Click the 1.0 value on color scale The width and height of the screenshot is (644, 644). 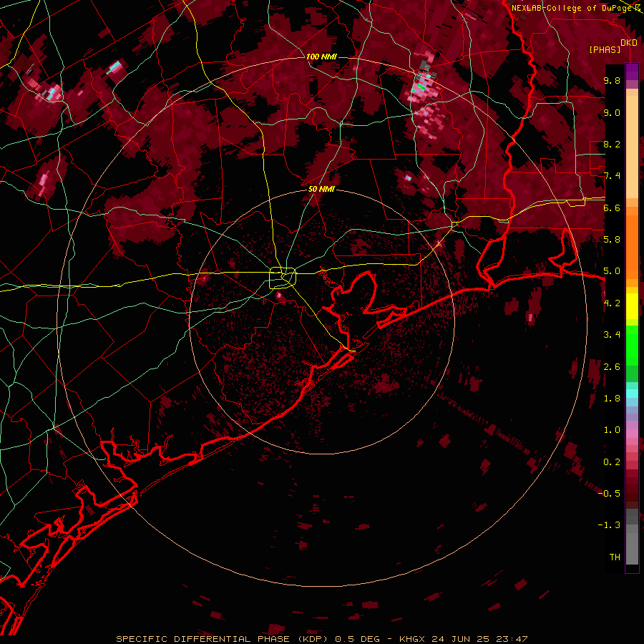[x=612, y=429]
